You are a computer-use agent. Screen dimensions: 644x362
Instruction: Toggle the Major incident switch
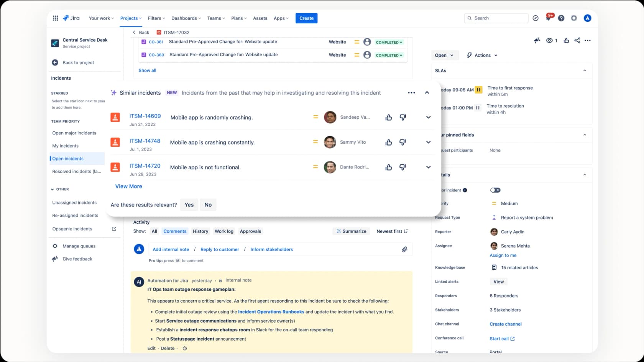[x=495, y=190]
